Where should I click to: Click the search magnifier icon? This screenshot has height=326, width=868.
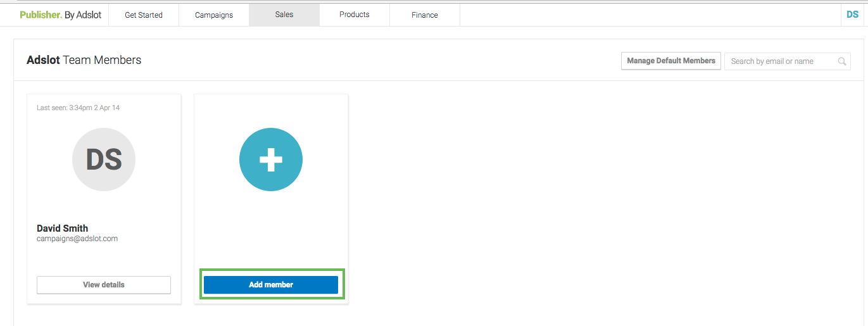[x=842, y=61]
